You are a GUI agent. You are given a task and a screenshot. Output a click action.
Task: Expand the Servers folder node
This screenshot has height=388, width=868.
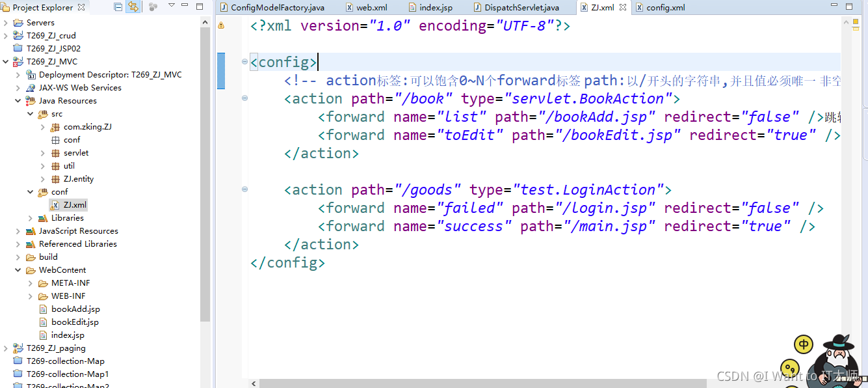coord(6,23)
